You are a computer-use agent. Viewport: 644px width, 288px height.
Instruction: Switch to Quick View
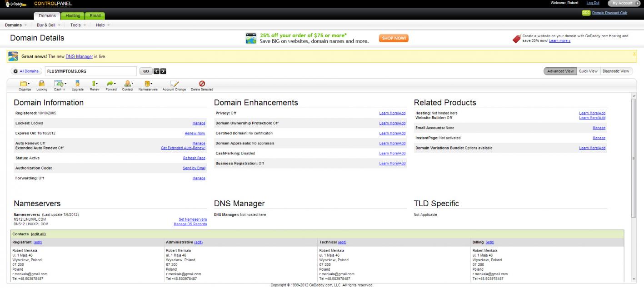click(x=588, y=71)
